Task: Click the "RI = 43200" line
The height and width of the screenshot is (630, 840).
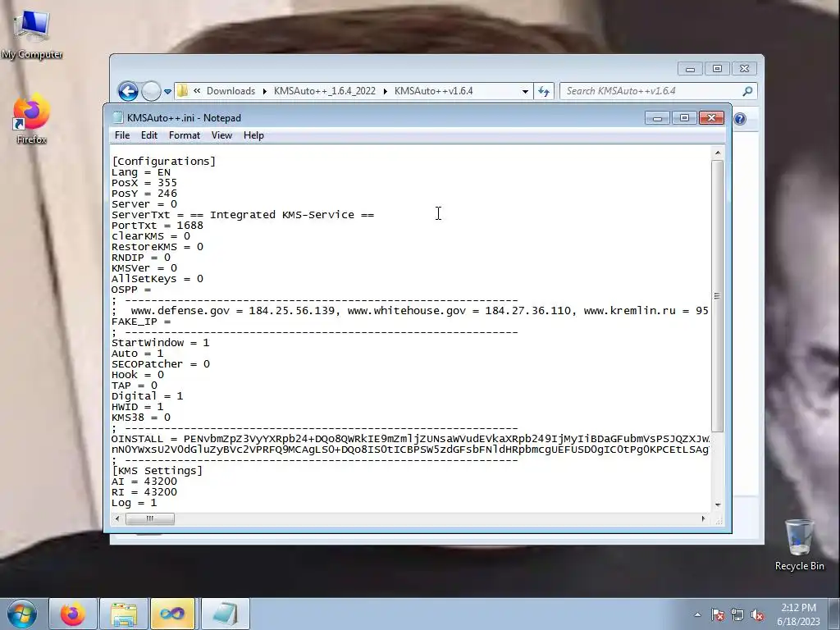Action: [144, 492]
